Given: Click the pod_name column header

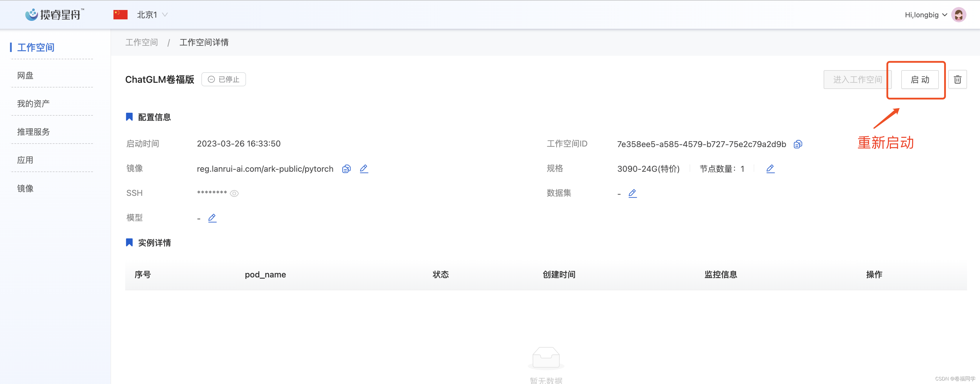Looking at the screenshot, I should (265, 274).
